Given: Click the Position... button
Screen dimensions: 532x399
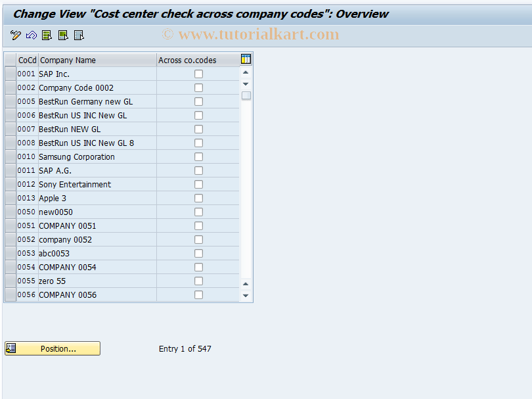Looking at the screenshot, I should tap(58, 348).
